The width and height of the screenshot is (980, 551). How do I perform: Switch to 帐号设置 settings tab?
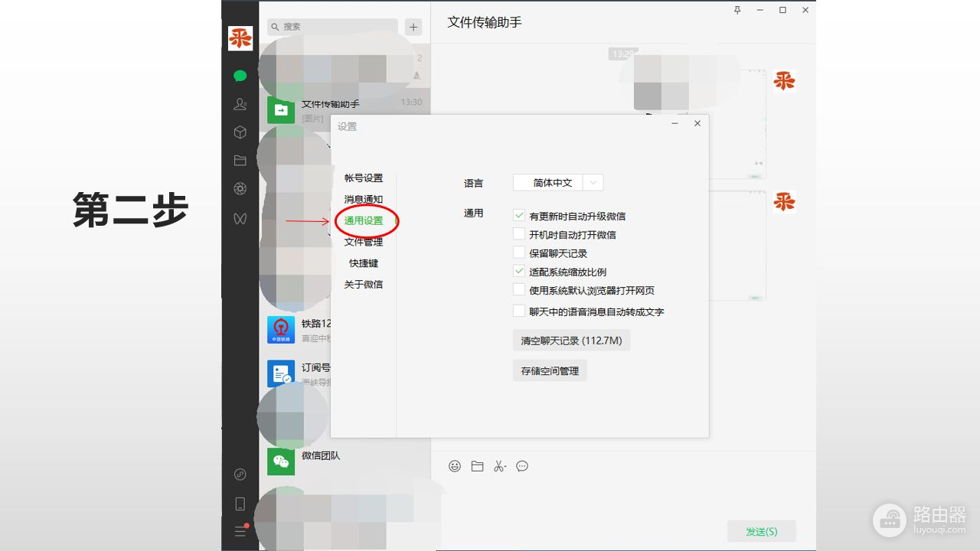tap(364, 178)
